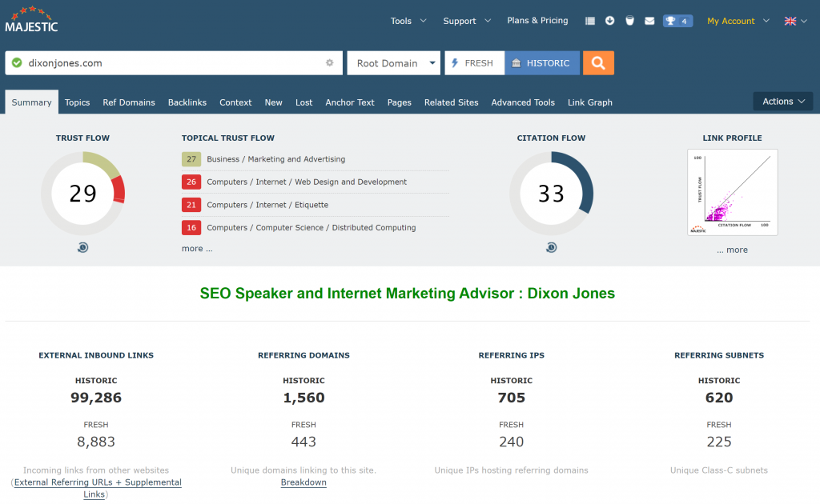Click the SEO Speaker Dixon Jones title
Image resolution: width=820 pixels, height=504 pixels.
click(408, 293)
